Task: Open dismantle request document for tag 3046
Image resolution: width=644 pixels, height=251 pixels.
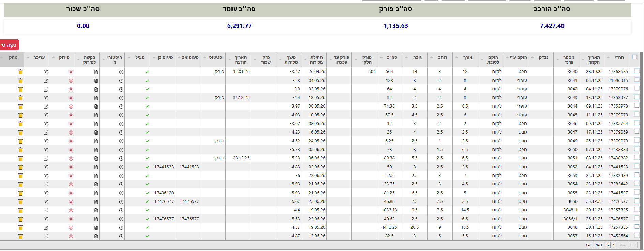Action: coord(96,124)
